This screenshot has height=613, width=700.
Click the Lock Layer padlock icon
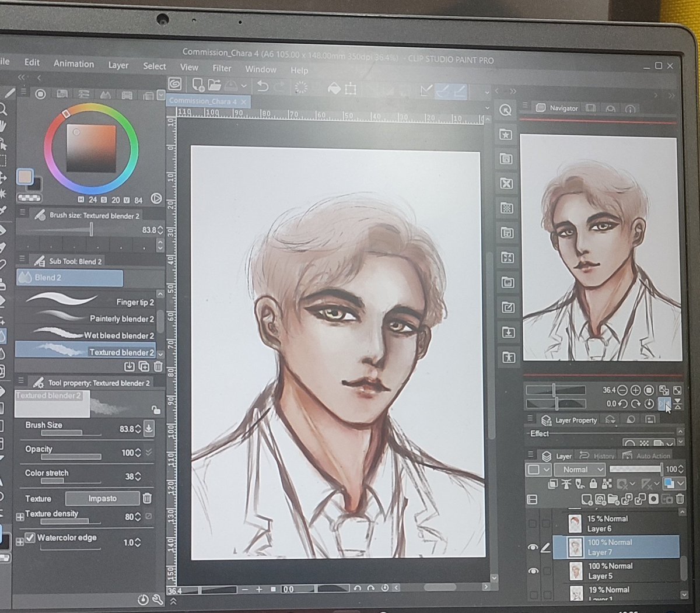click(593, 484)
